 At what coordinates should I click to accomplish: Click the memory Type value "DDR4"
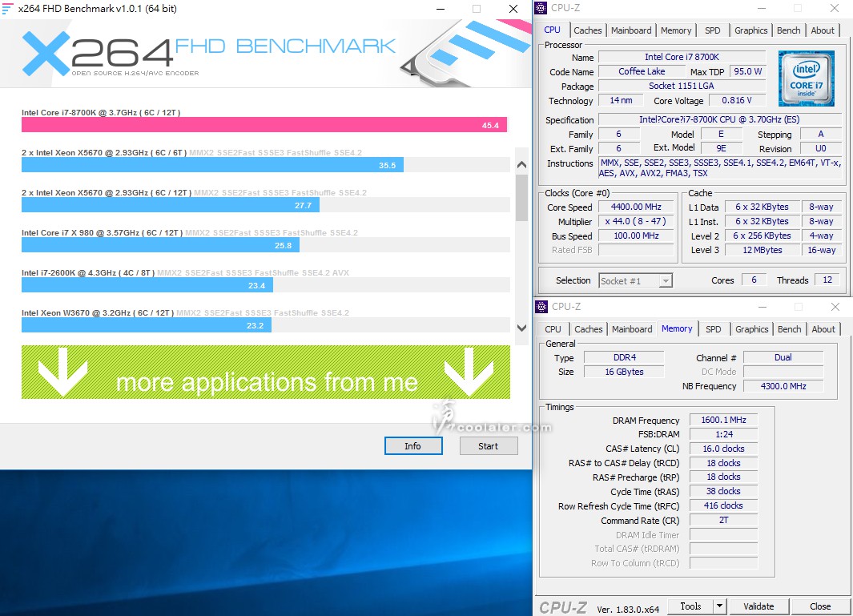point(624,357)
